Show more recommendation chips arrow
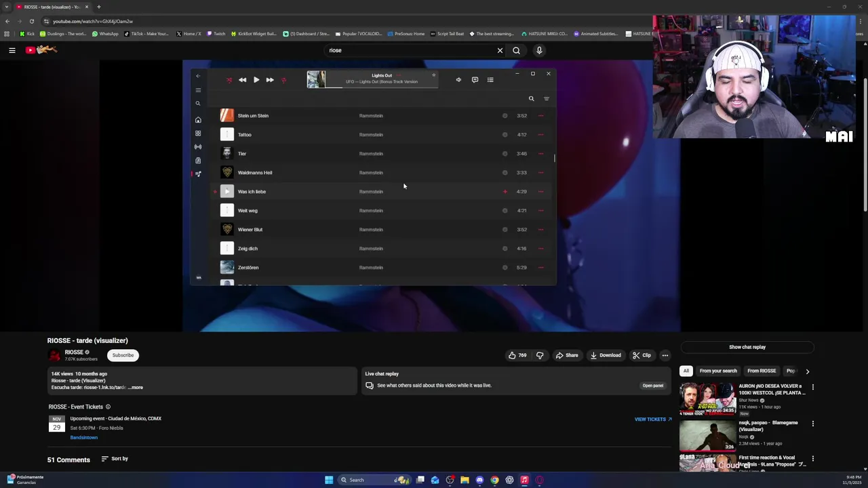The image size is (868, 488). (x=807, y=371)
